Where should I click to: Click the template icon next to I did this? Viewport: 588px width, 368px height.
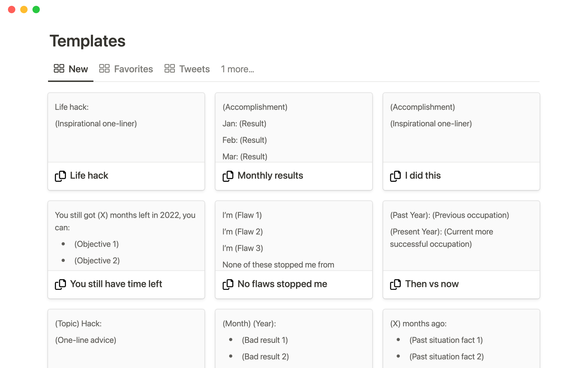395,176
